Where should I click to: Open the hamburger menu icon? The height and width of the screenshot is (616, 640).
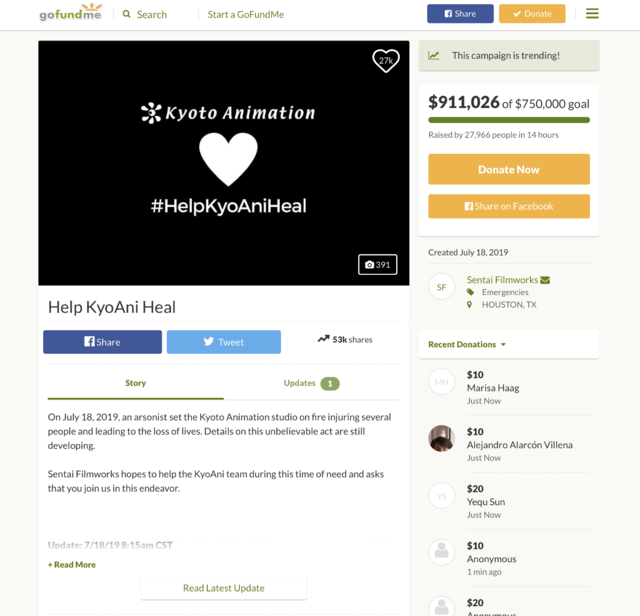(x=592, y=13)
